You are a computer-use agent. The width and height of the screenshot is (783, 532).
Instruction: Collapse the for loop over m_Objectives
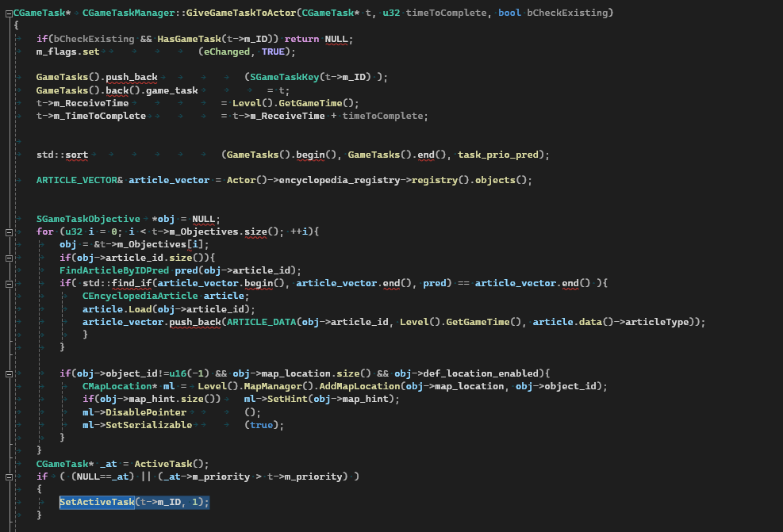[x=9, y=232]
